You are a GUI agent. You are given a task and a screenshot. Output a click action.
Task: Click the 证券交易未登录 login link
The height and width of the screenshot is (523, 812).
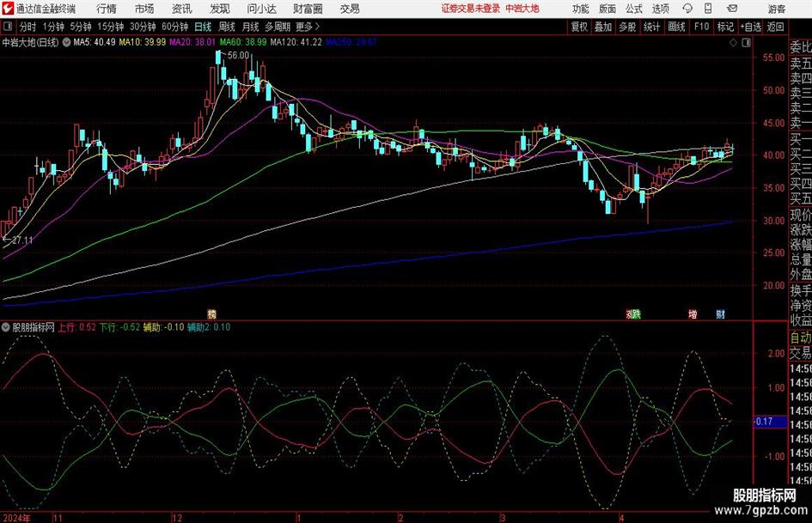click(471, 9)
